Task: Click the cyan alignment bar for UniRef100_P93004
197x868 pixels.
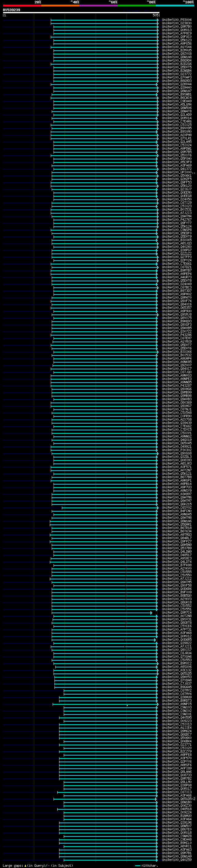Action: [x=105, y=20]
